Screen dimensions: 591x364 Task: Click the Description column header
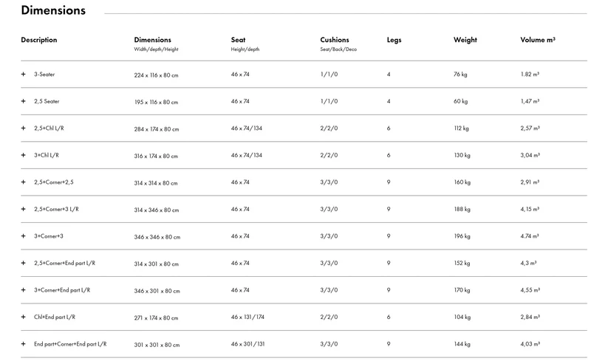[x=39, y=40]
